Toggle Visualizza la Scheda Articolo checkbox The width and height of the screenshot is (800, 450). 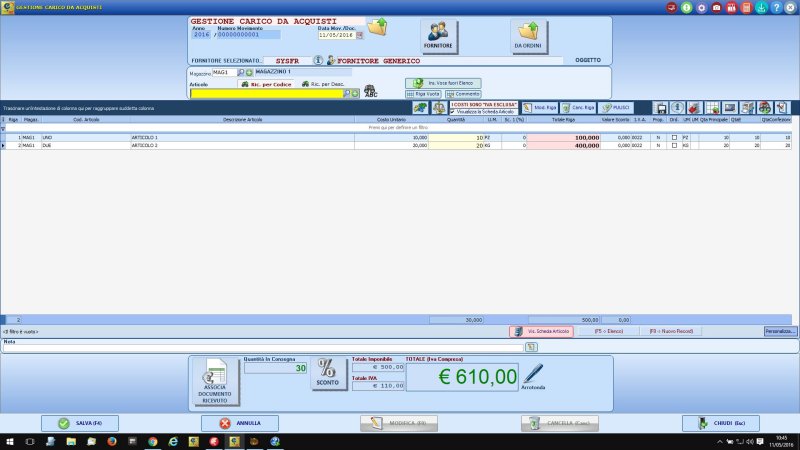click(x=453, y=111)
